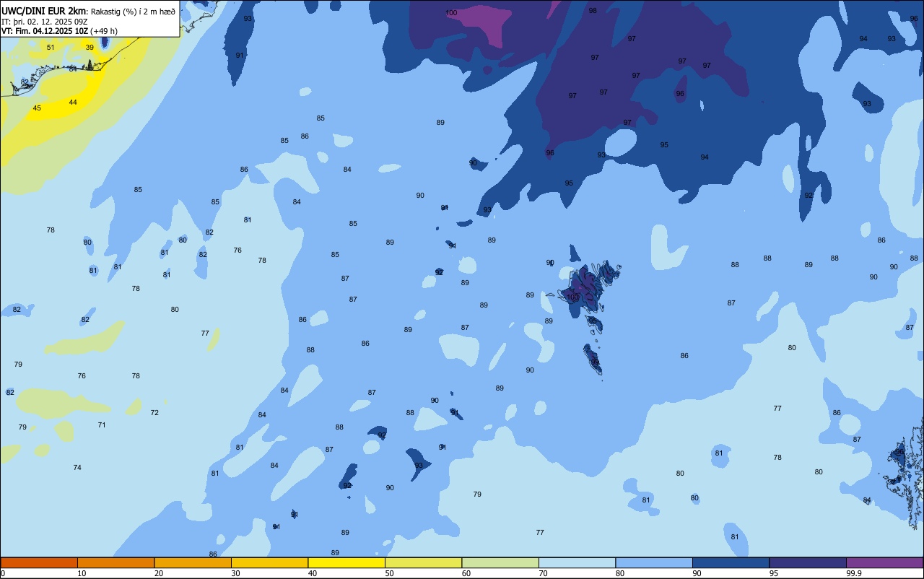Click the purple legend segment above 99.9
The image size is (924, 579).
point(884,562)
